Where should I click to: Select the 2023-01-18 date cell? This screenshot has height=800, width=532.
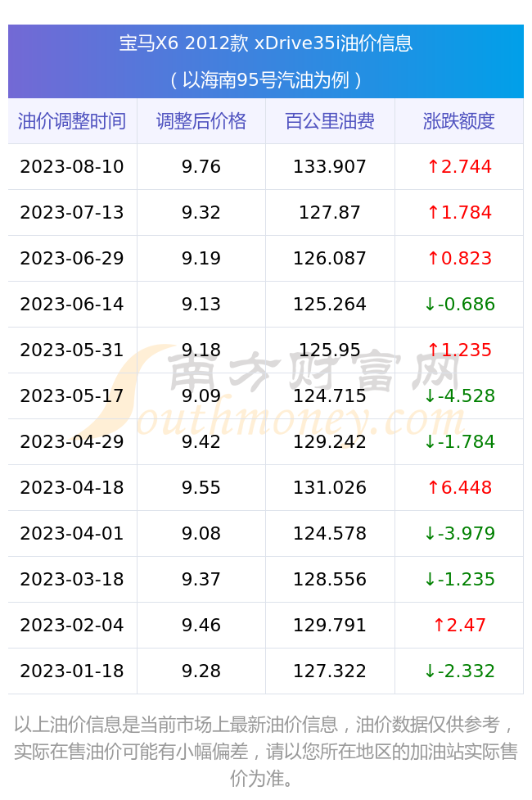pos(72,671)
